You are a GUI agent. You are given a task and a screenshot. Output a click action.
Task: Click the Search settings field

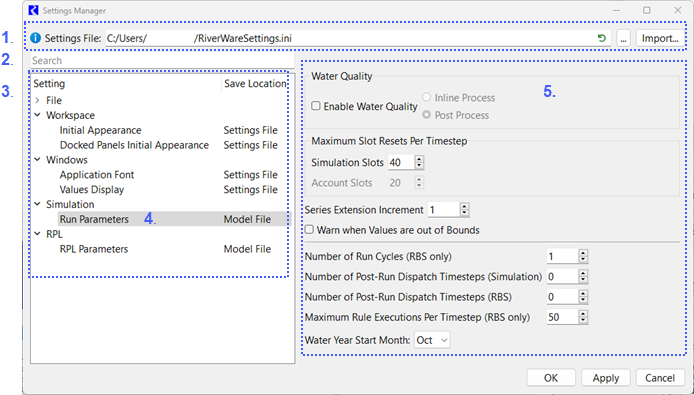162,61
